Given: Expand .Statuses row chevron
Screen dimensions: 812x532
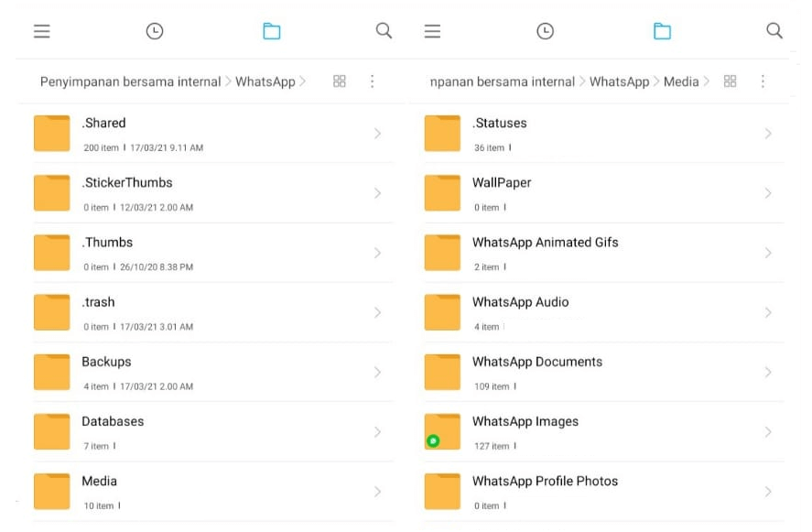Looking at the screenshot, I should point(768,134).
